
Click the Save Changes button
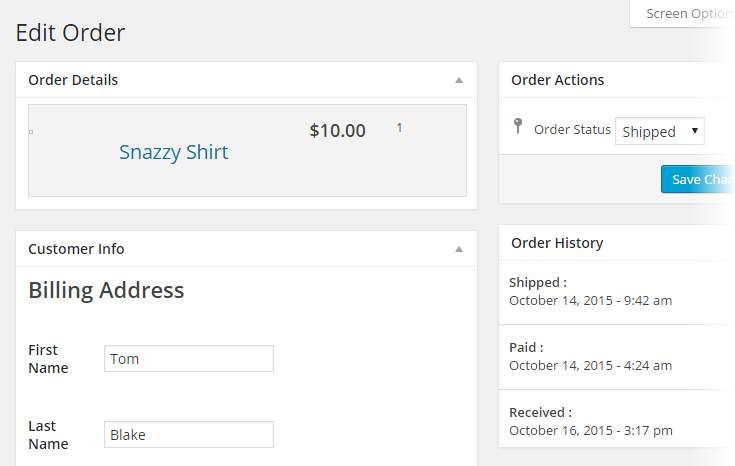click(x=697, y=179)
